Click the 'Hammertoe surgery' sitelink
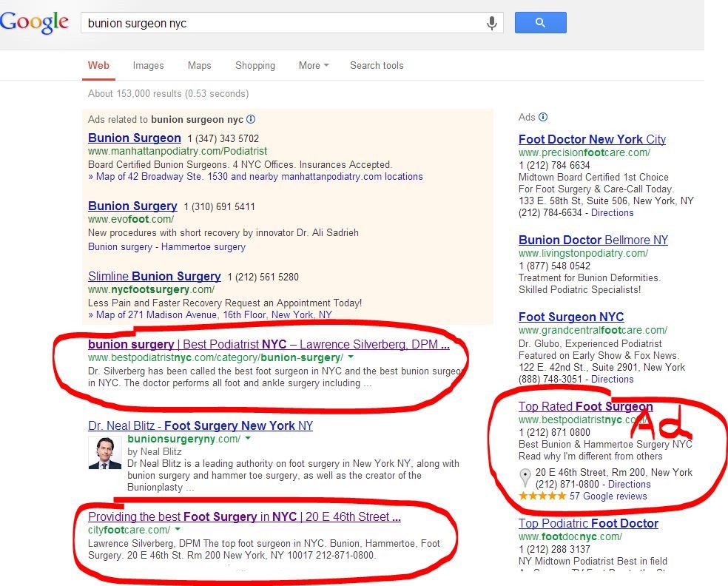 point(203,246)
